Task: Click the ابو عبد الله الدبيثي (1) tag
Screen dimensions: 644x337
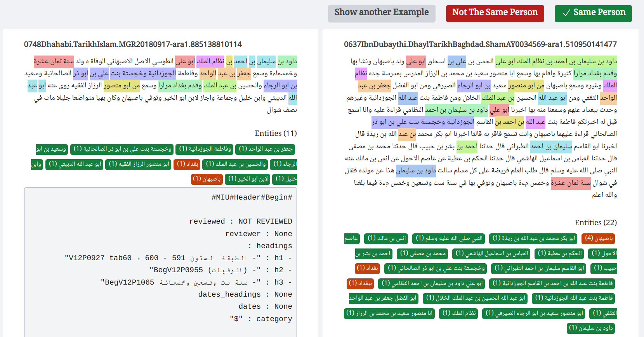Action: pyautogui.click(x=74, y=164)
